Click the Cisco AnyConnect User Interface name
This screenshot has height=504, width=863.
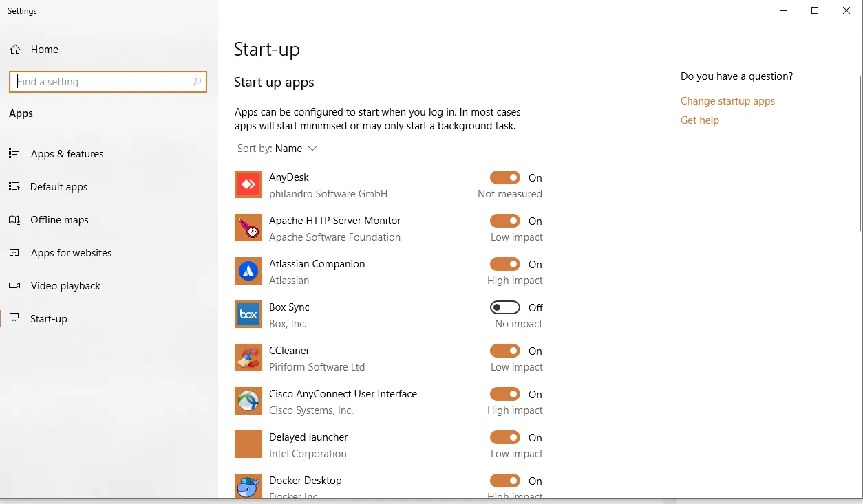coord(343,394)
